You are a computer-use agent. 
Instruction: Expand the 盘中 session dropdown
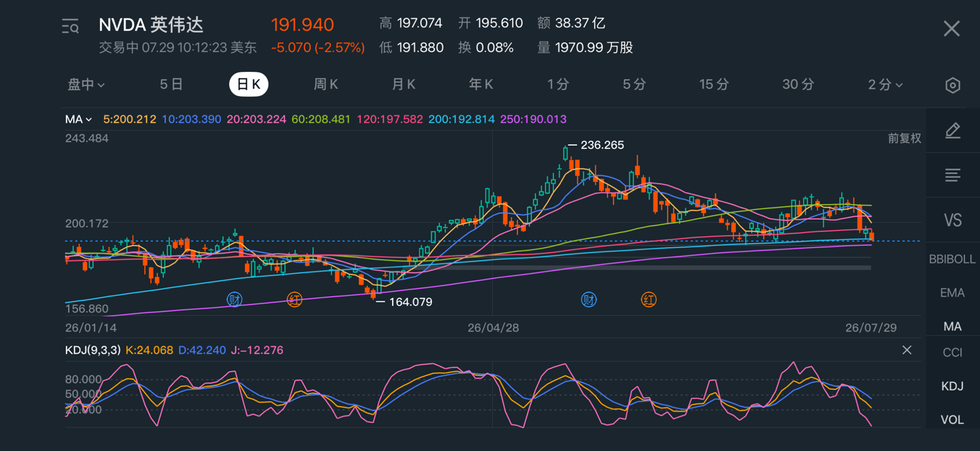coord(86,84)
